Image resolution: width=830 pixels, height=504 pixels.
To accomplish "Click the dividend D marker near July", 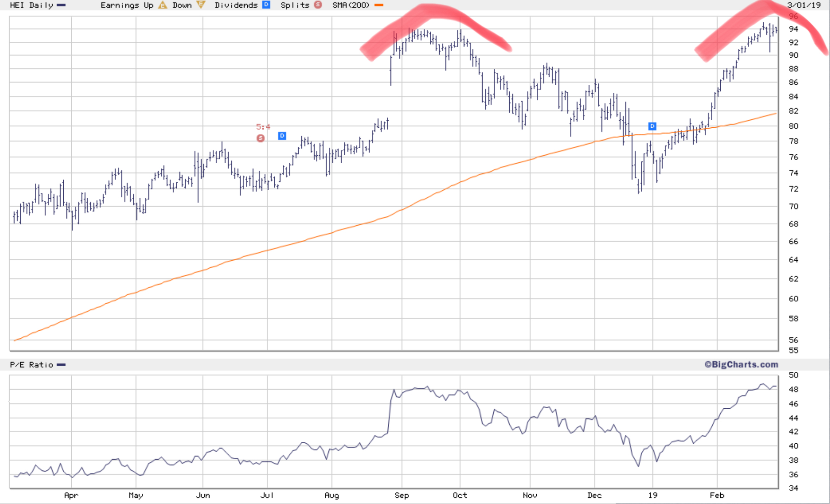I will click(x=282, y=135).
